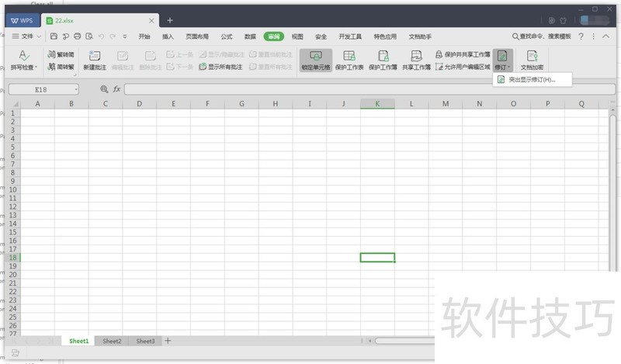621x364 pixels.
Task: Create a new comment (新建批注)
Action: [x=95, y=60]
